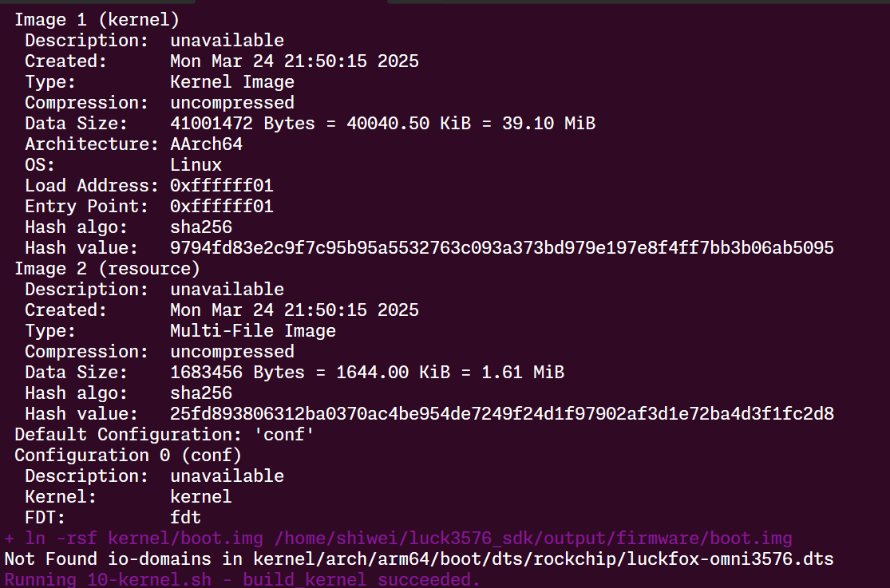The image size is (890, 588).
Task: Click the resource hash value starting 25fd8938
Action: [x=502, y=414]
